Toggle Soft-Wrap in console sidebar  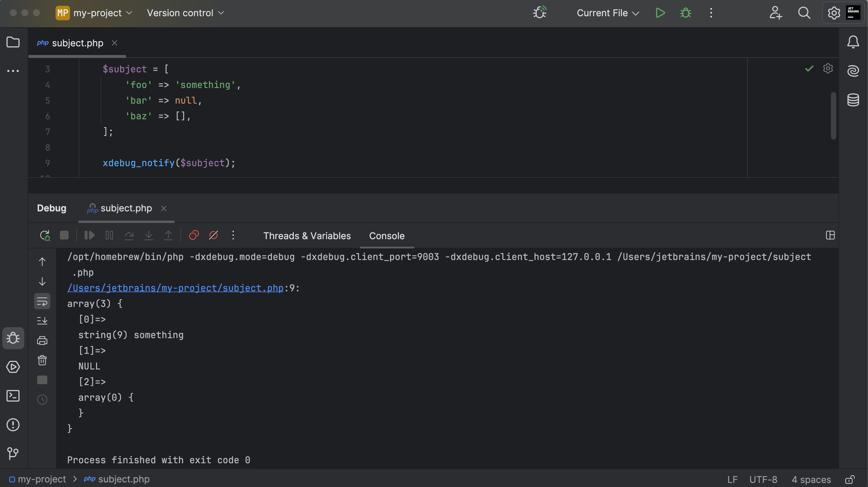[x=42, y=301]
